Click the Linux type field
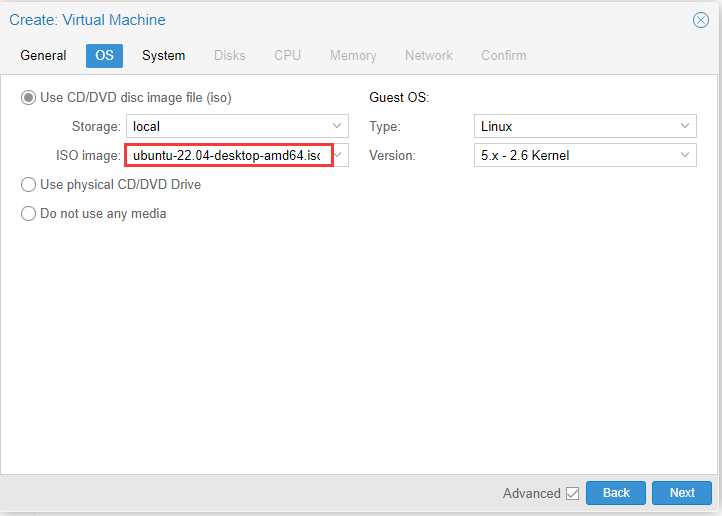 (574, 127)
